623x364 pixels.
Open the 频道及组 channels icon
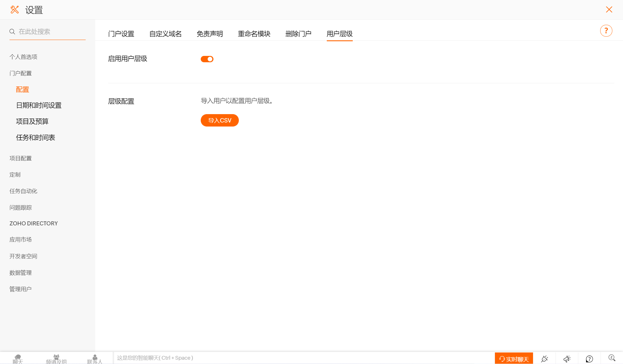pyautogui.click(x=56, y=359)
